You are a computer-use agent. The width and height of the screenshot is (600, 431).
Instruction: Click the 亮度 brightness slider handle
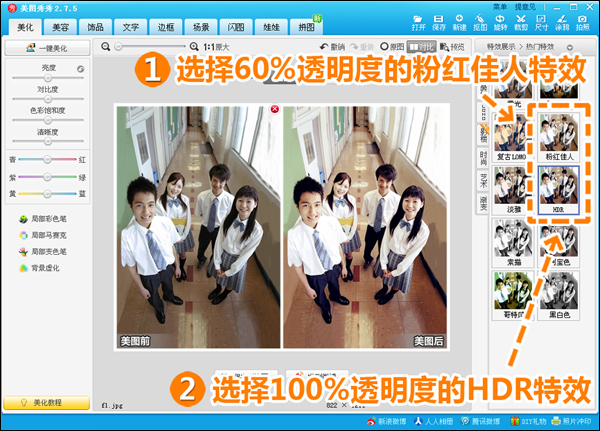[48, 78]
